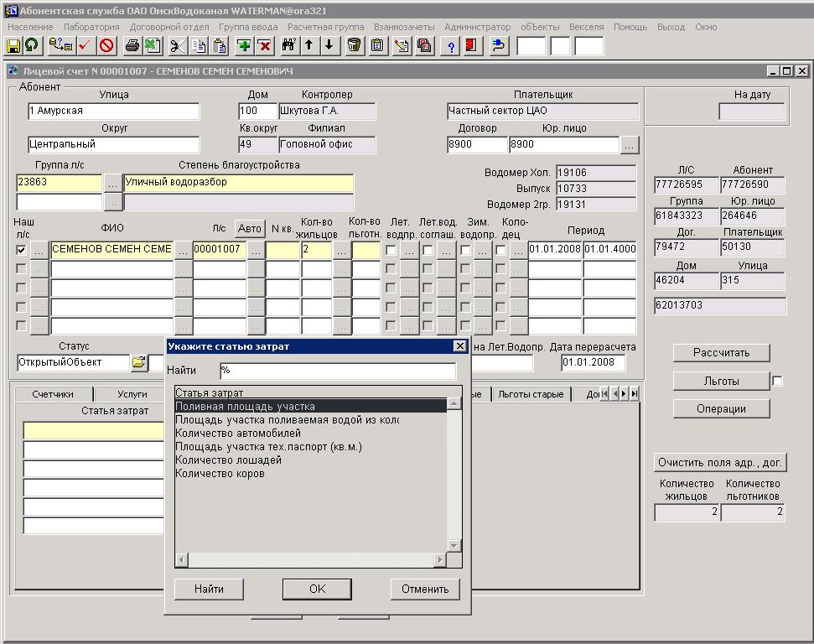
Task: Open the lookup button beside Юр. лицо 8900
Action: [630, 145]
